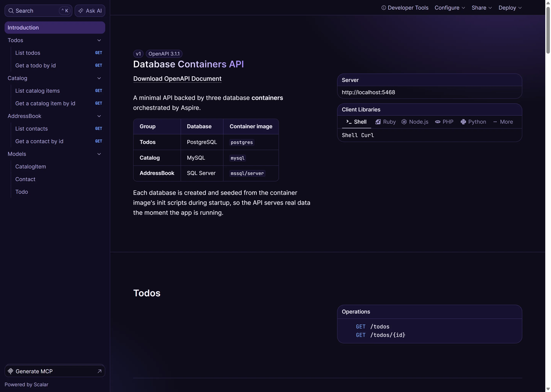Open the More client libraries tab
Viewport: 551px width, 392px height.
click(503, 122)
